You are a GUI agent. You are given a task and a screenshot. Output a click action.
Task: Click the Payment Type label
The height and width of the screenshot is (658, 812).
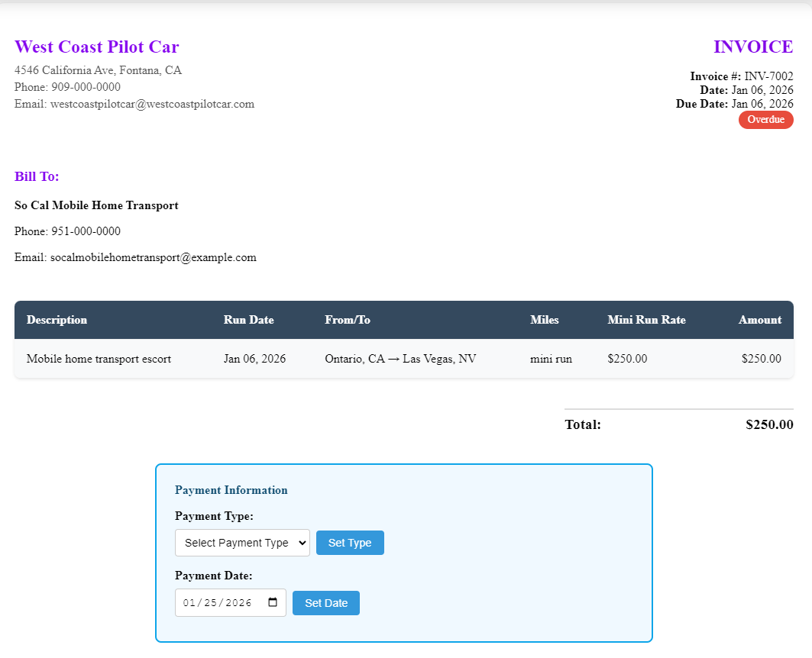point(214,516)
